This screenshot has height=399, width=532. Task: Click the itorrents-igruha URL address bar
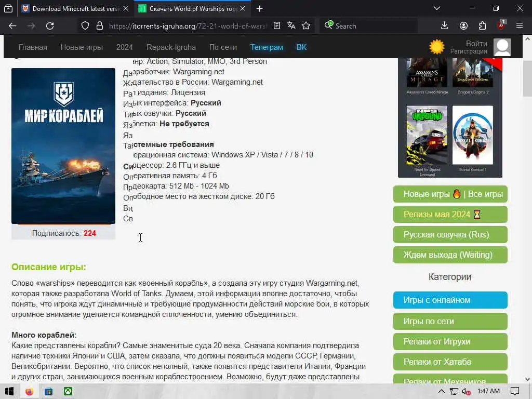pyautogui.click(x=188, y=26)
